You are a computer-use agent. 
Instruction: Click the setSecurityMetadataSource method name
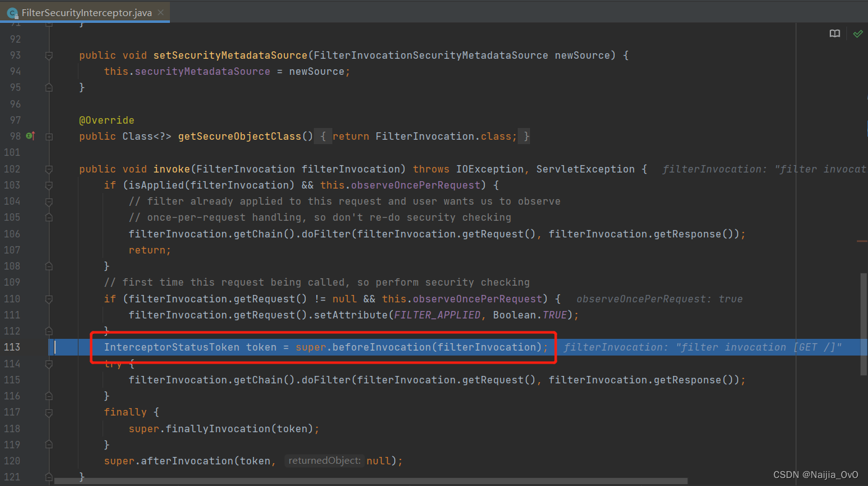click(230, 56)
